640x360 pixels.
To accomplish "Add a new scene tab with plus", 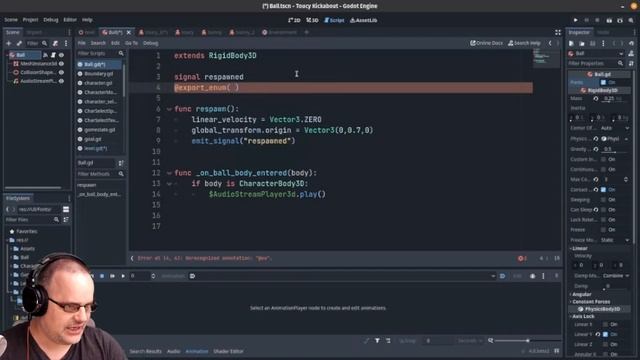I will tap(307, 32).
